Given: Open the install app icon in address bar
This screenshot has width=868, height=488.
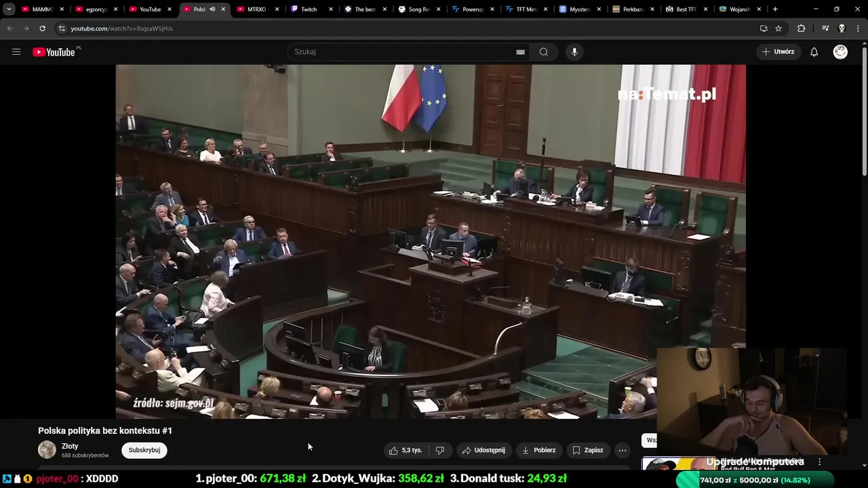Looking at the screenshot, I should 764,28.
